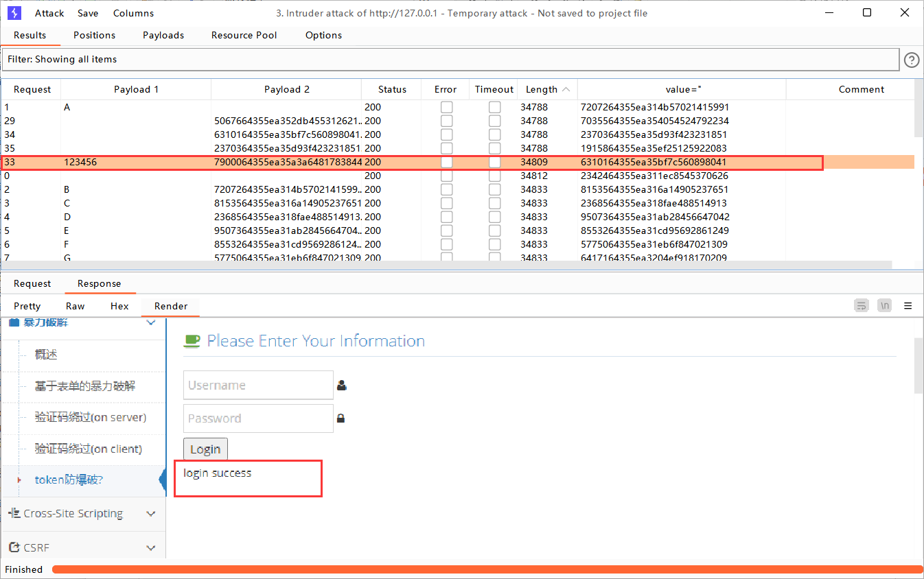This screenshot has width=924, height=579.
Task: Click the Filter: Showing all items bar
Action: (450, 60)
